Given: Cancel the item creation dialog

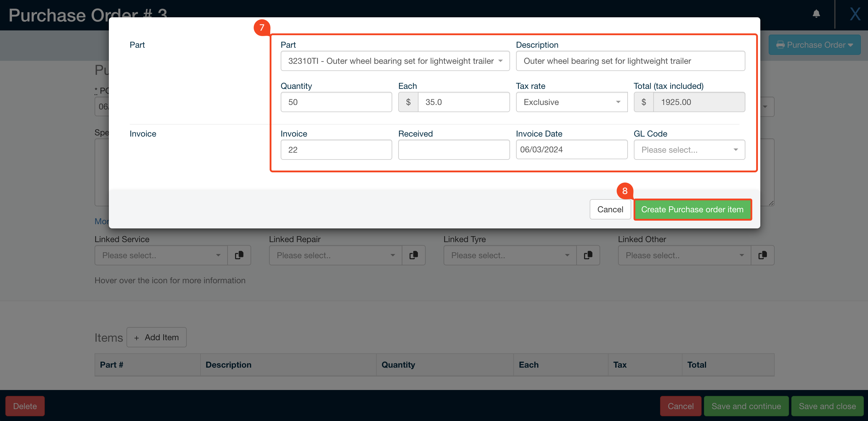Looking at the screenshot, I should [x=610, y=209].
